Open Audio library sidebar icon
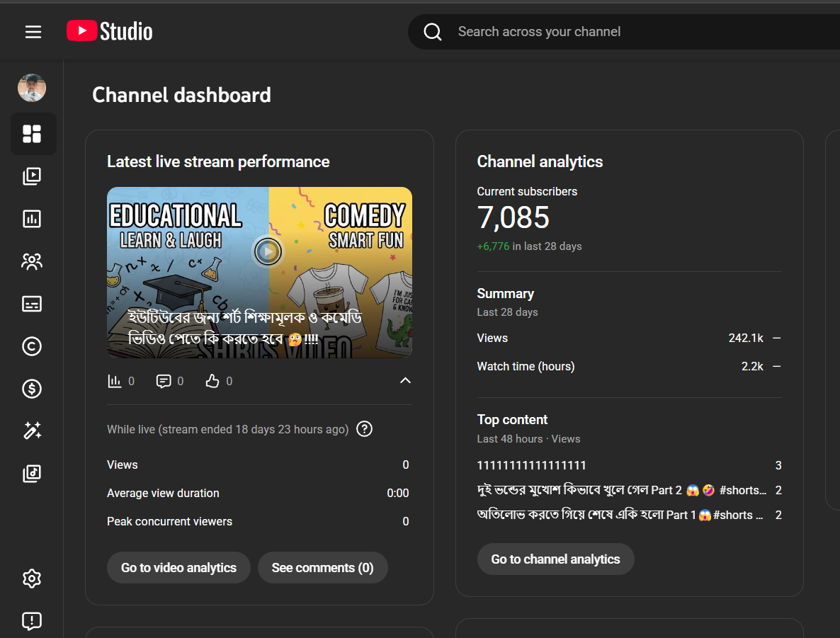Screen dimensions: 840x638 [32, 474]
